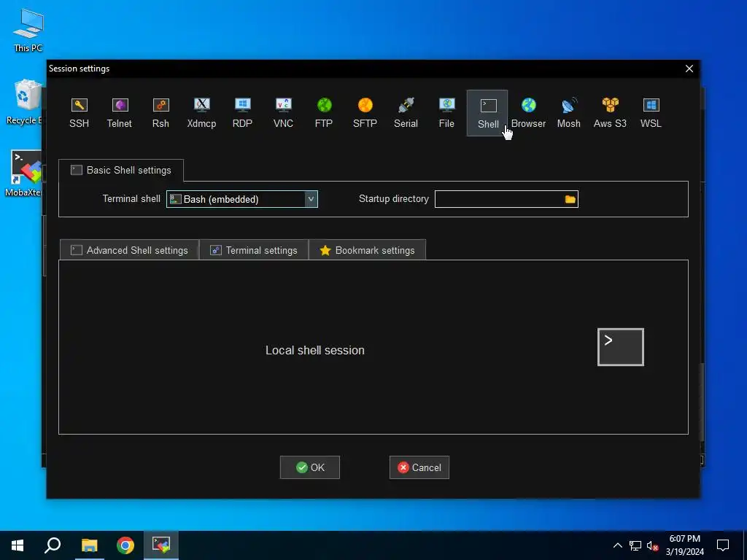Select the SSH session type
The image size is (747, 560).
pyautogui.click(x=79, y=113)
